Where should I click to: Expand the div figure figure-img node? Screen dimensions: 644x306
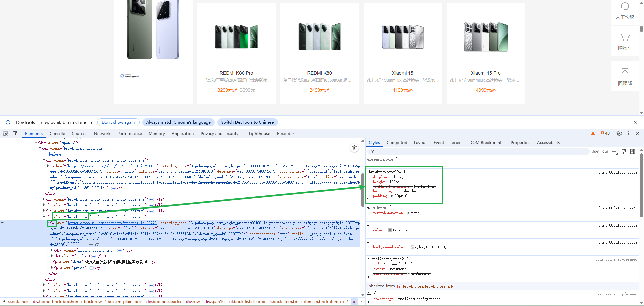[x=52, y=250]
